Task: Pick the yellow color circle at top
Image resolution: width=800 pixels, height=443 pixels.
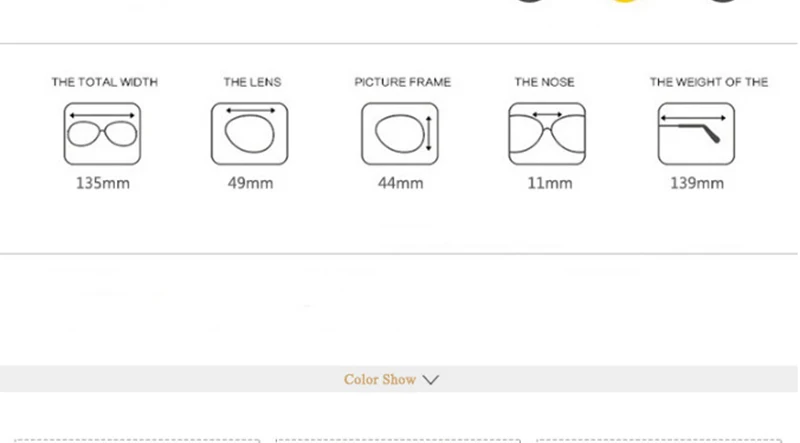Action: pos(626,1)
